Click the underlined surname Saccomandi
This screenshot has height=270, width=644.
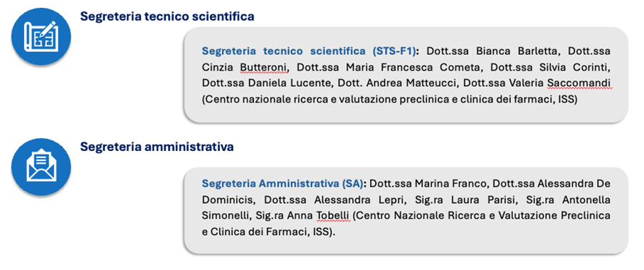point(579,83)
